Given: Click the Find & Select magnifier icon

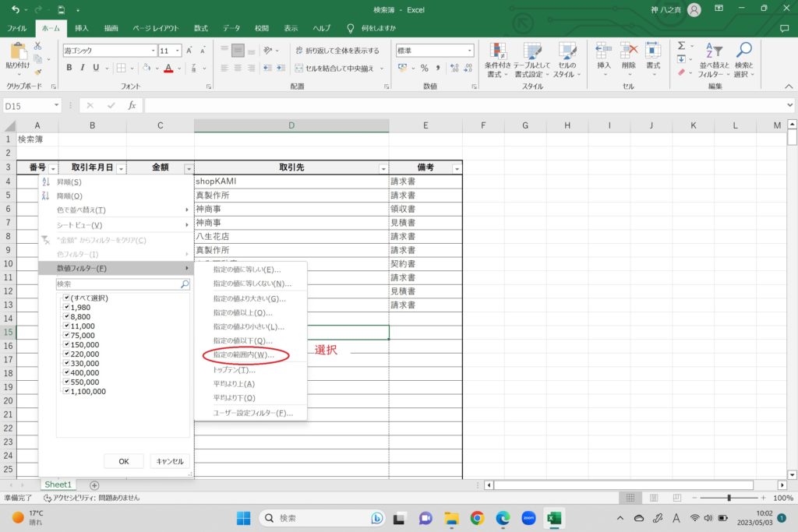Looking at the screenshot, I should pyautogui.click(x=744, y=59).
